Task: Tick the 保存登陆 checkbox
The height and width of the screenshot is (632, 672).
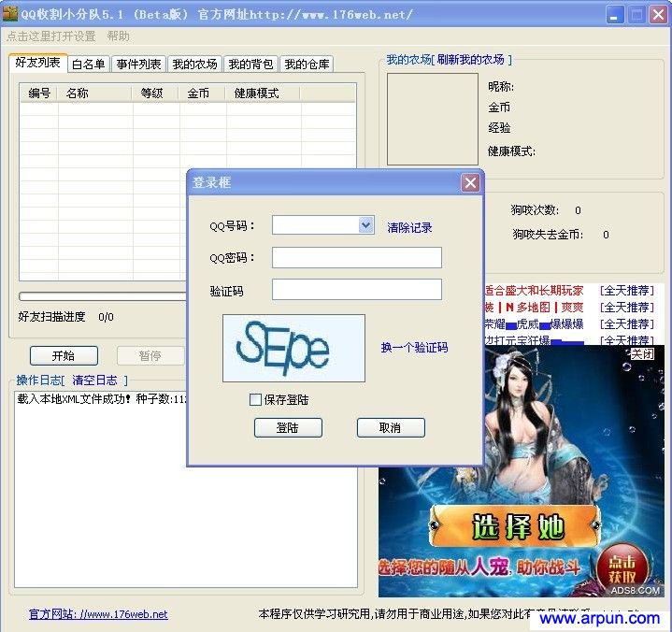Action: point(255,399)
